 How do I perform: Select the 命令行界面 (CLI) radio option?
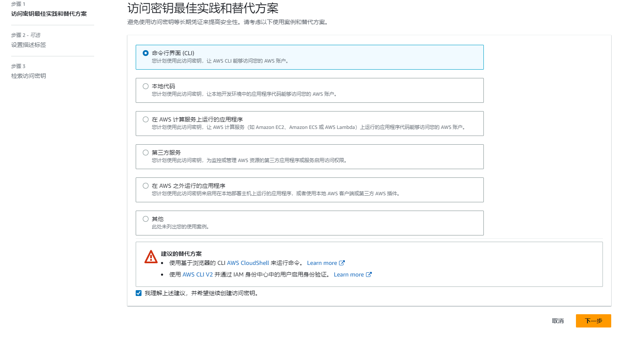click(146, 53)
